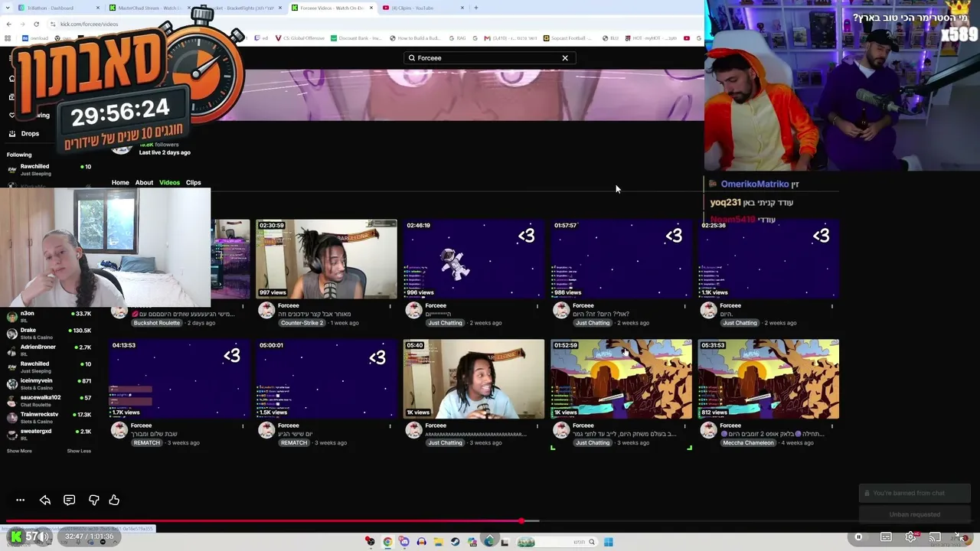980x551 pixels.
Task: Open a new browser tab with plus
Action: click(476, 8)
